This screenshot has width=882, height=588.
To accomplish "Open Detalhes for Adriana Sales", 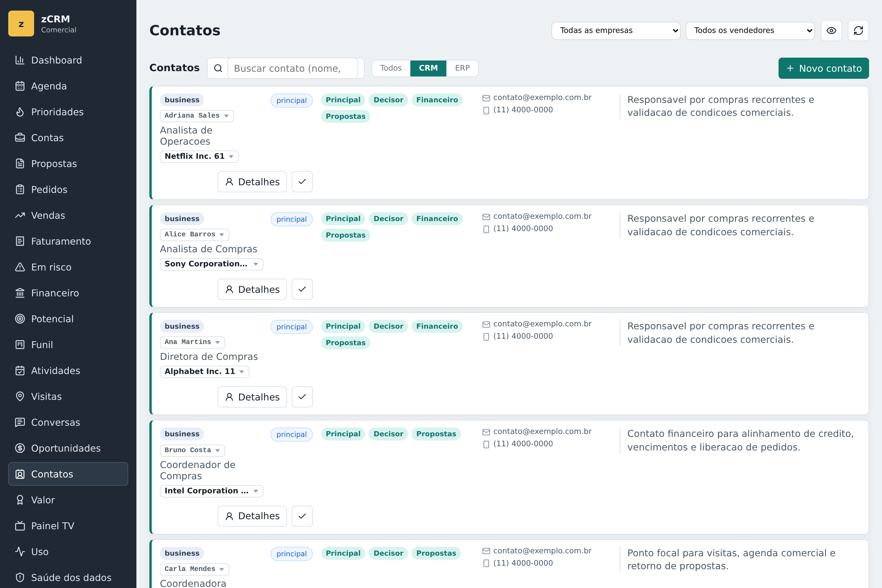I will pyautogui.click(x=252, y=182).
